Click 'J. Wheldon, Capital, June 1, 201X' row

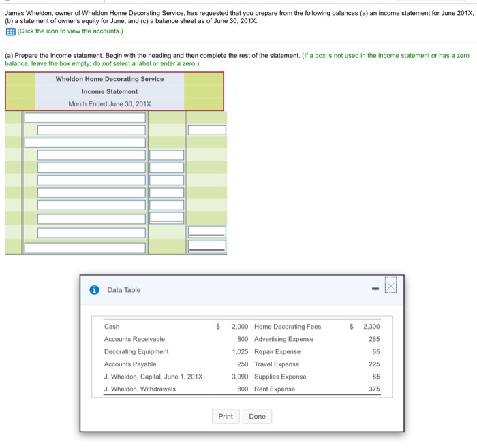coord(153,377)
